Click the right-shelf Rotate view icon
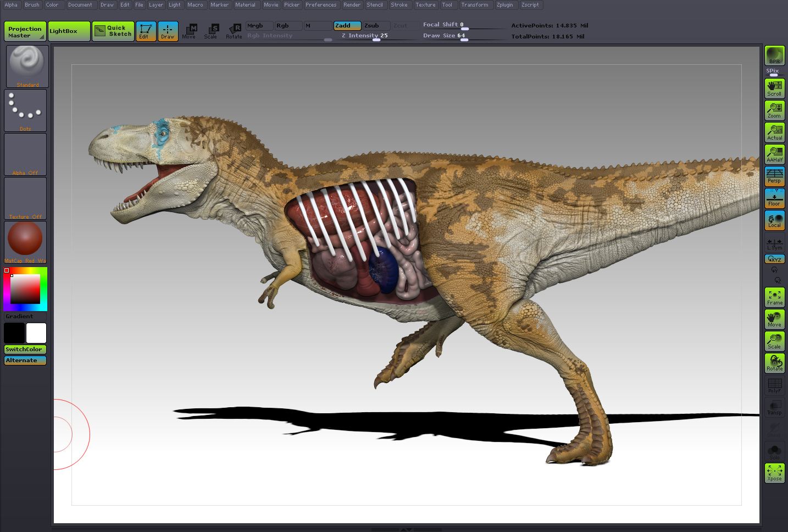Viewport: 788px width, 532px height. (774, 363)
